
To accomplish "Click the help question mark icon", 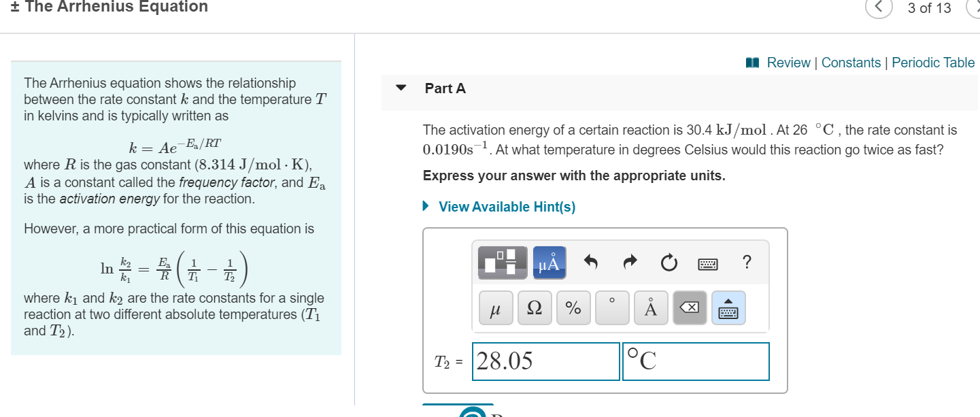I will 746,262.
